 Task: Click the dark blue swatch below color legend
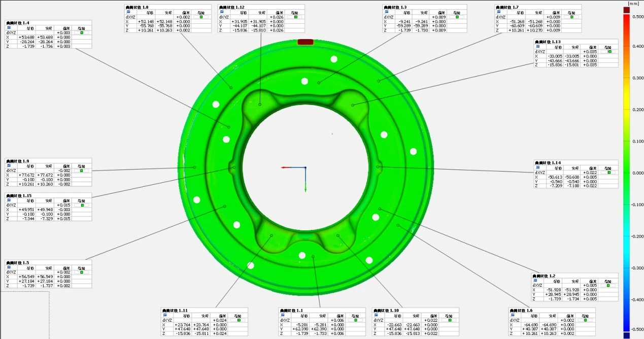click(626, 335)
